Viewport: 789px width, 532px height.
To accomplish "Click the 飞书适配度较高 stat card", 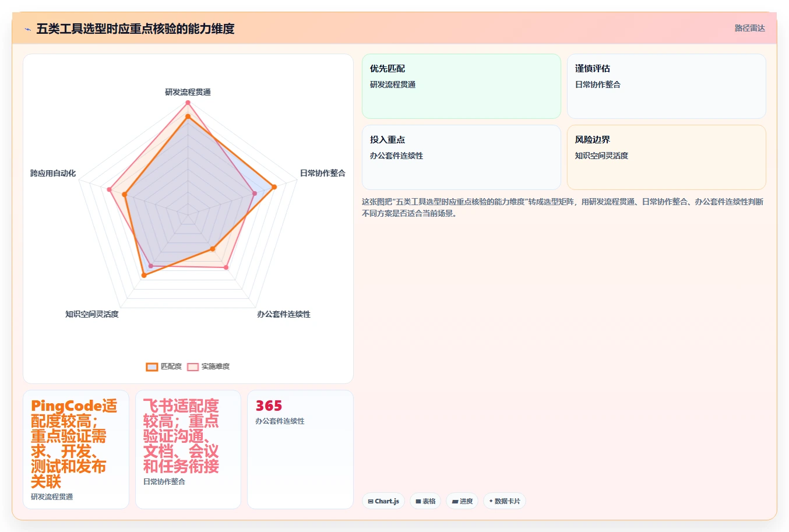I will coord(188,449).
